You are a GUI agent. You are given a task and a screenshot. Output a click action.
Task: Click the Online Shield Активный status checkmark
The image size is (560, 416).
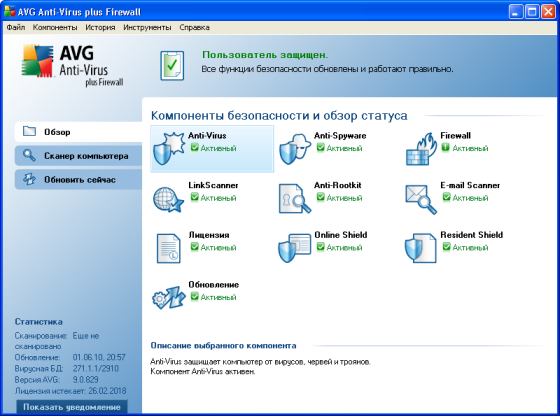coord(320,247)
